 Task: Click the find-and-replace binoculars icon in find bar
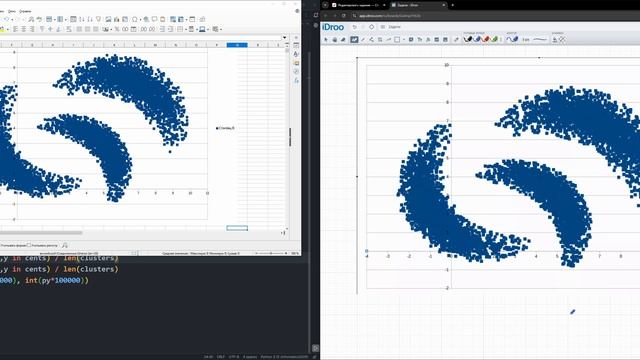[64, 245]
